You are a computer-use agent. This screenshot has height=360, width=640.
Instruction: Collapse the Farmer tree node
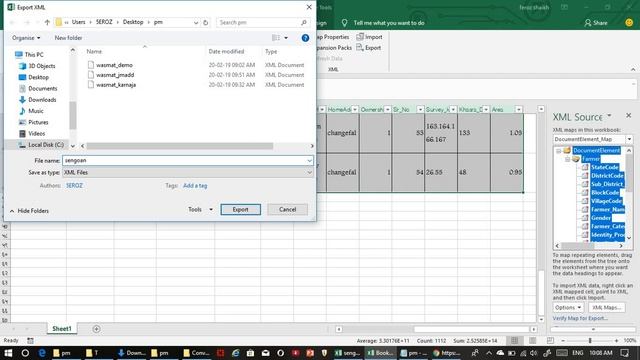click(567, 159)
